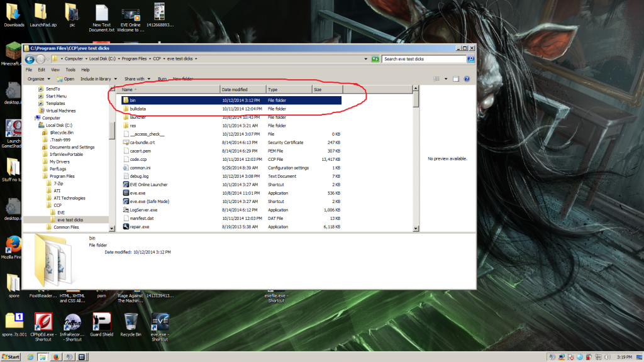This screenshot has width=644, height=362.
Task: Select the res folder row
Action: [x=231, y=126]
